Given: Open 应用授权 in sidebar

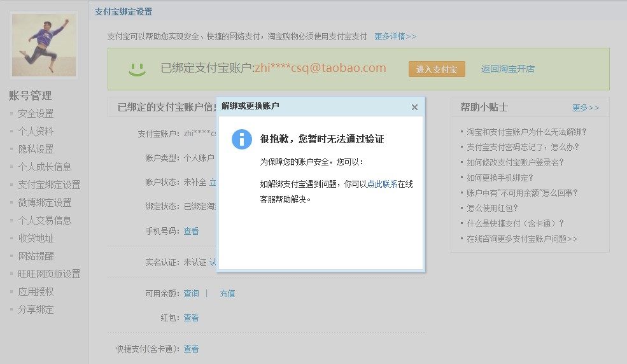Looking at the screenshot, I should [x=36, y=291].
